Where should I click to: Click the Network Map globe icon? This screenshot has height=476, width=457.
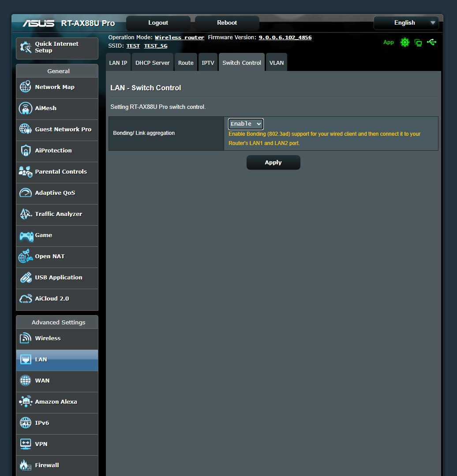pyautogui.click(x=26, y=87)
